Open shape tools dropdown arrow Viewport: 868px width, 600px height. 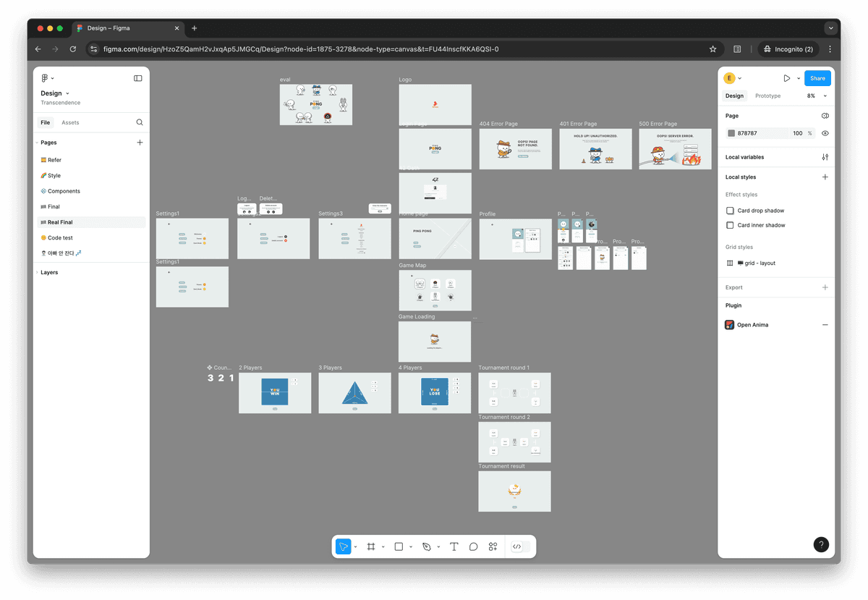tap(410, 547)
